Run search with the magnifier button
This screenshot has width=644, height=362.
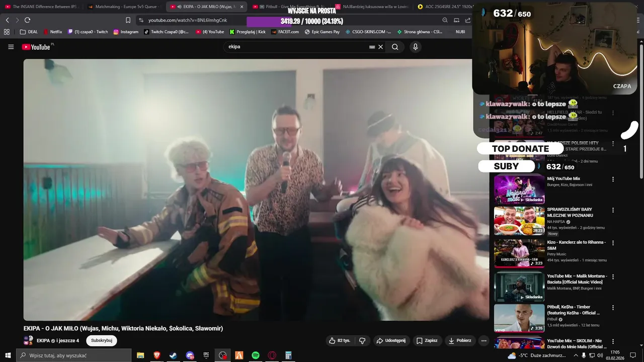click(395, 47)
